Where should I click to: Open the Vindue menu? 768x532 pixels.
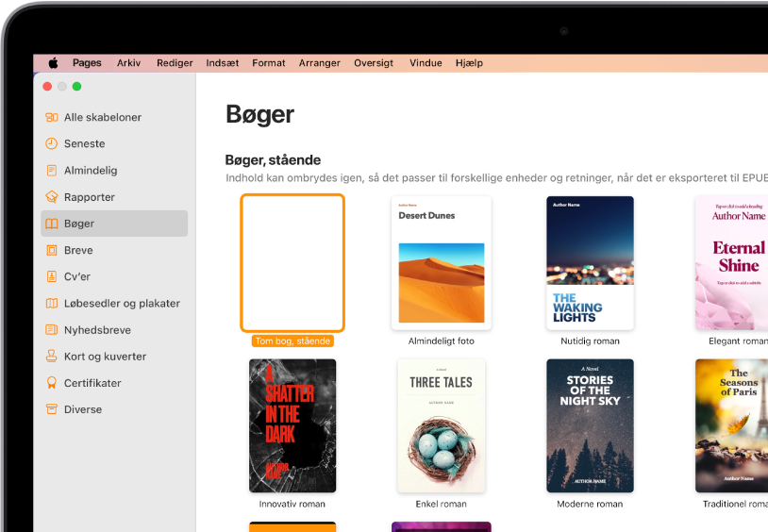pyautogui.click(x=426, y=62)
